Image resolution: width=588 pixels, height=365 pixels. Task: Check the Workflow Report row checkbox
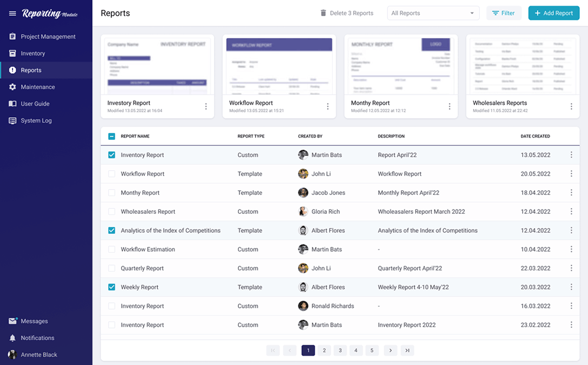click(x=111, y=173)
